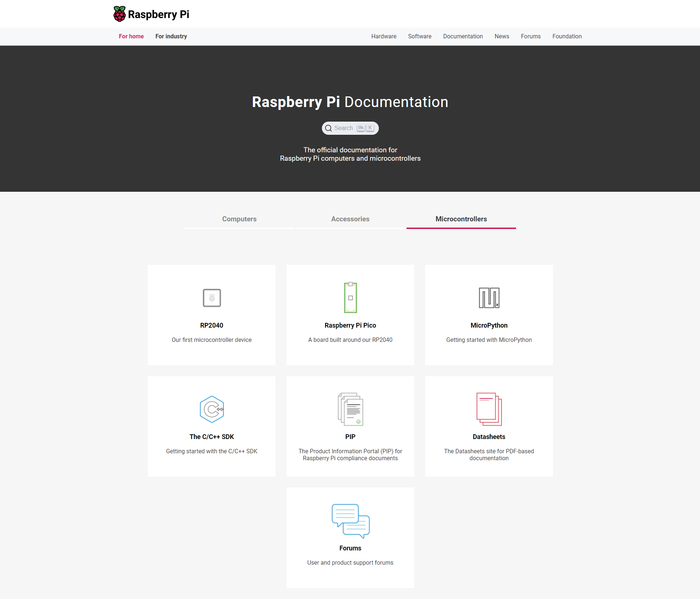Screen dimensions: 700x599
Task: Select the For home link
Action: 131,37
